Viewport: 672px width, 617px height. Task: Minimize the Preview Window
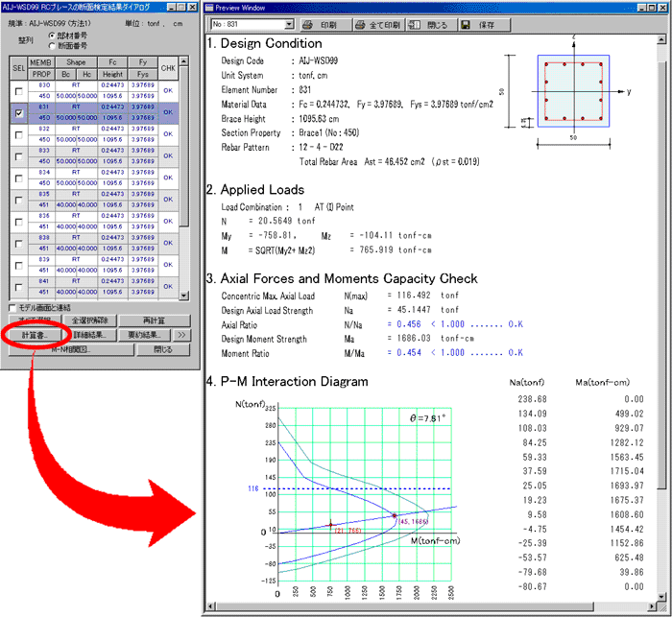pos(642,8)
